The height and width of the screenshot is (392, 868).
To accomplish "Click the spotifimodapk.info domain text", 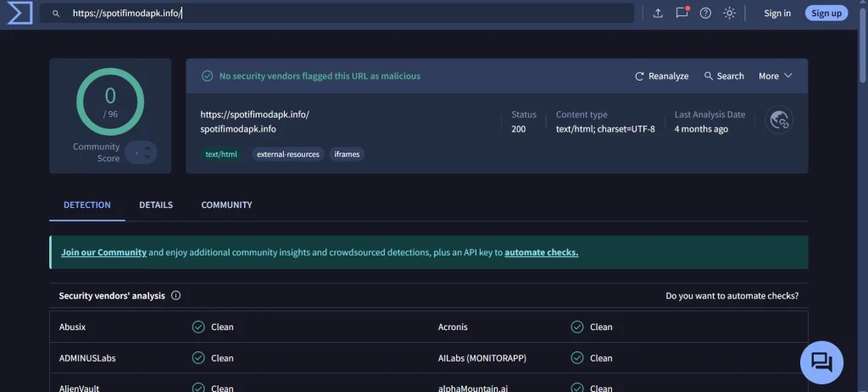I will (238, 129).
